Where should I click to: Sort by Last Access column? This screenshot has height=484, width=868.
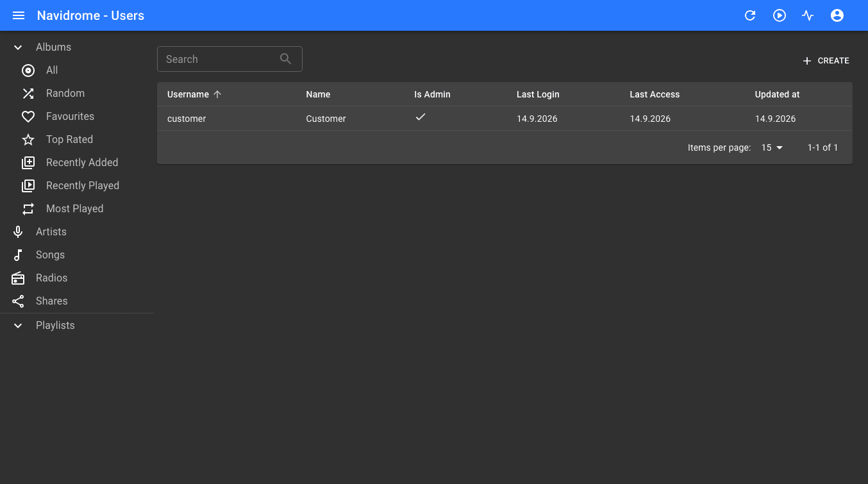coord(655,94)
